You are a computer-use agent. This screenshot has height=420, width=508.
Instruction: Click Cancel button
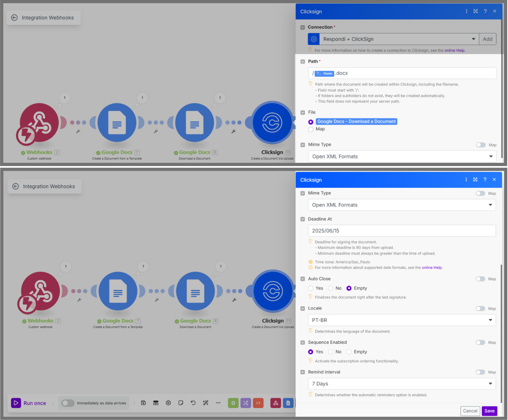point(470,411)
